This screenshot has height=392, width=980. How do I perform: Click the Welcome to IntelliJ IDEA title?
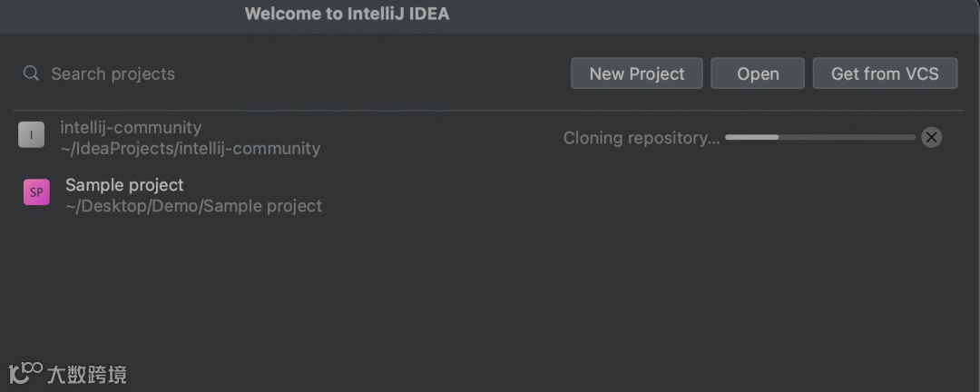pyautogui.click(x=347, y=14)
